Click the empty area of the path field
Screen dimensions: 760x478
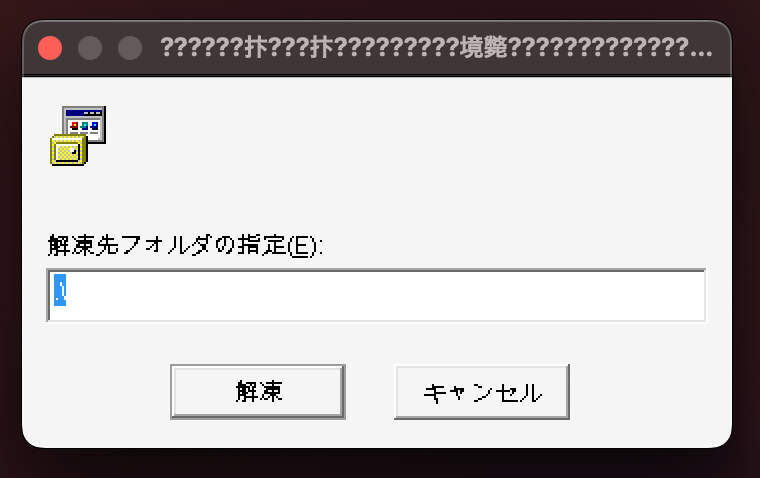(x=388, y=295)
